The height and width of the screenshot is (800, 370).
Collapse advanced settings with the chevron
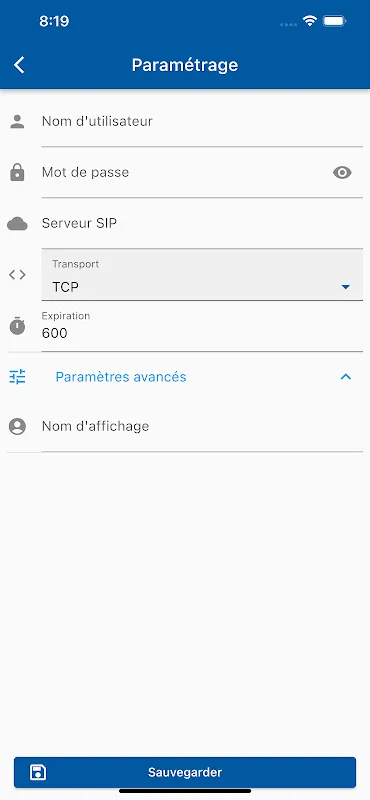[x=346, y=377]
